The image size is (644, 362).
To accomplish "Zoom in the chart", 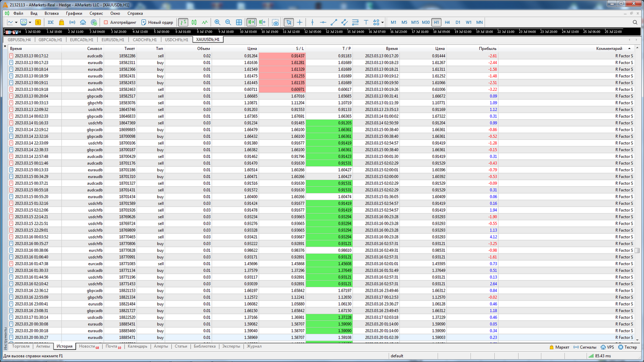I will point(217,22).
